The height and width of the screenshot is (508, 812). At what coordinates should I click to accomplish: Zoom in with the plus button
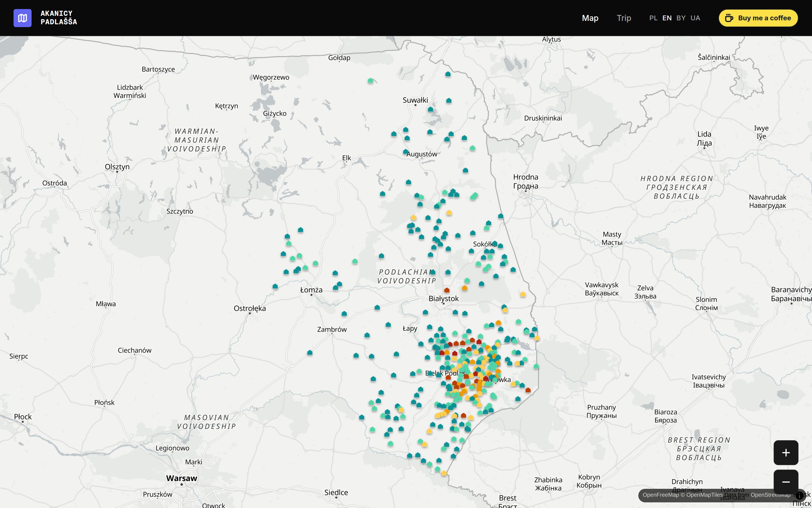786,453
